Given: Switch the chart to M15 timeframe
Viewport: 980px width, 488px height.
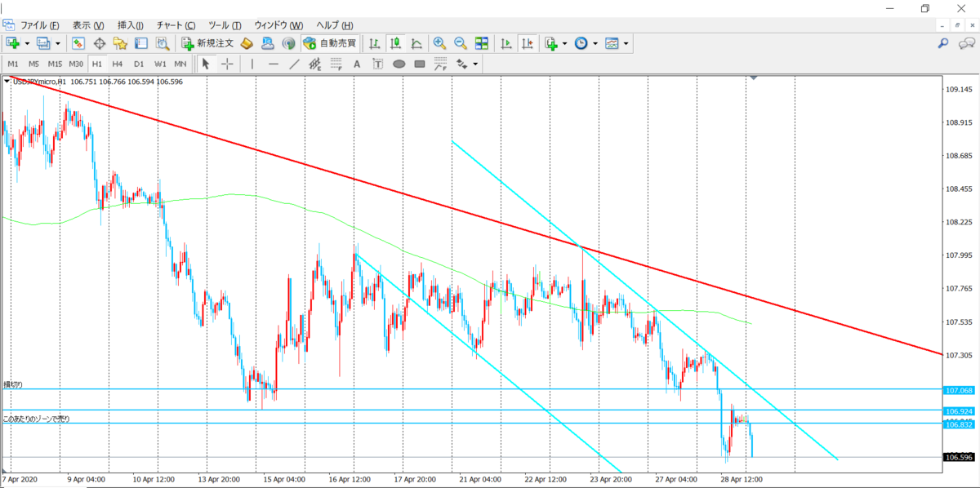Looking at the screenshot, I should [55, 64].
